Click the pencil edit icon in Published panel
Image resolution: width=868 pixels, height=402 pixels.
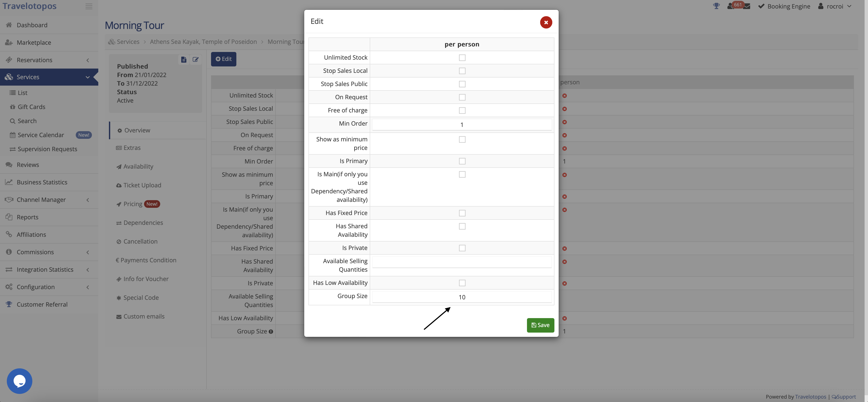(196, 60)
